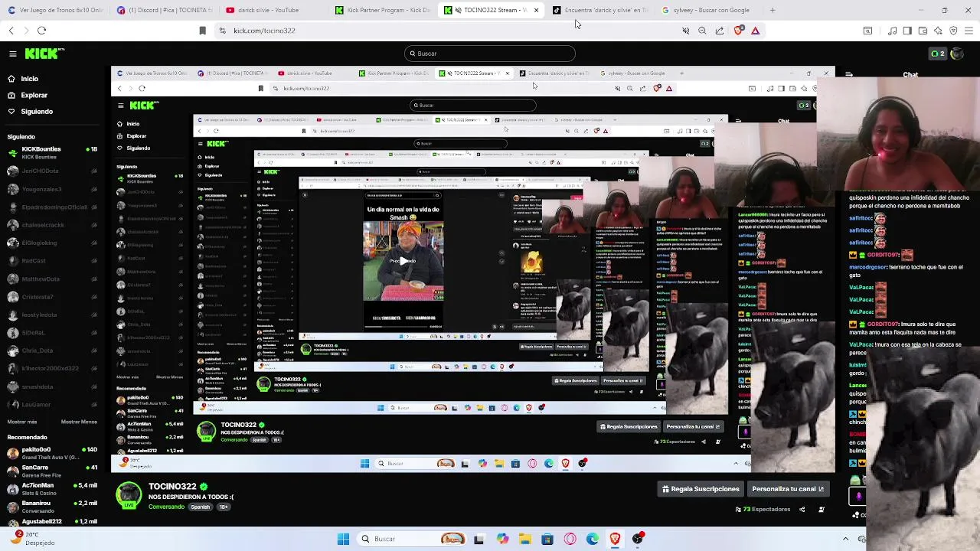Open Microsoft Edge from the taskbar

pyautogui.click(x=593, y=539)
